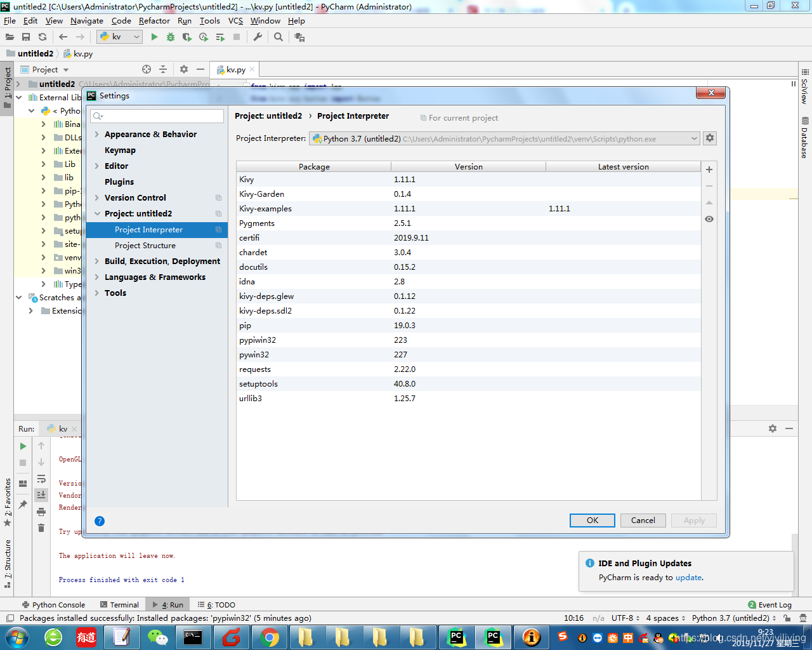Add a package with the plus icon
812x650 pixels.
click(709, 169)
